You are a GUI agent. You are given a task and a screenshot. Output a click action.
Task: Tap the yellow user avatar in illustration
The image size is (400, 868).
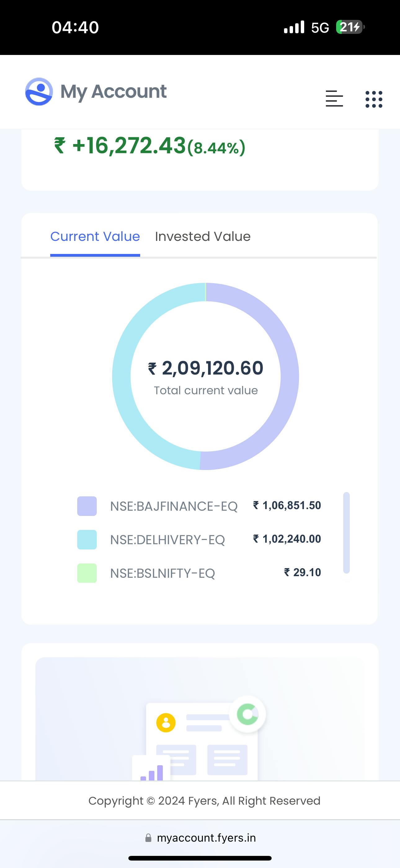click(166, 722)
